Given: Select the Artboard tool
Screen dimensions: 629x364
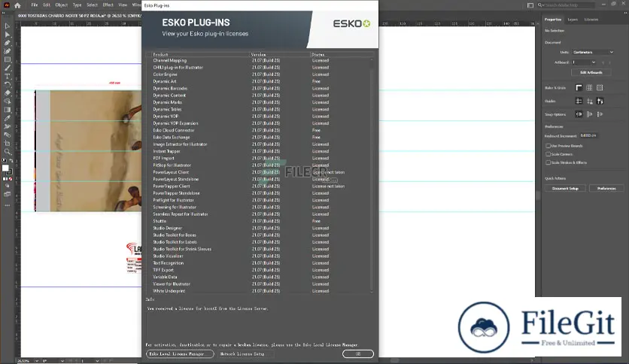Looking at the screenshot, I should click(8, 144).
